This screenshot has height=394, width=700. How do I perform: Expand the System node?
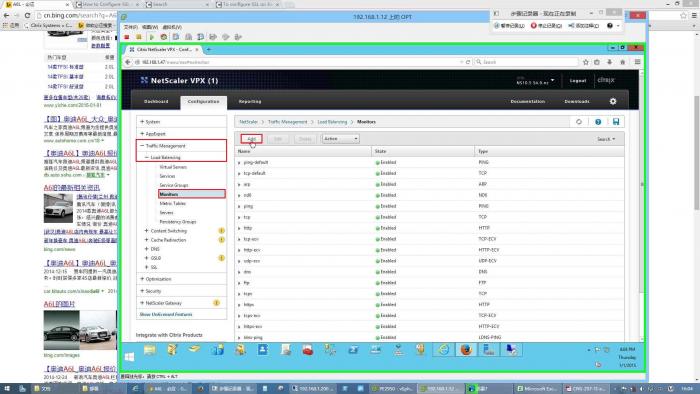click(142, 121)
